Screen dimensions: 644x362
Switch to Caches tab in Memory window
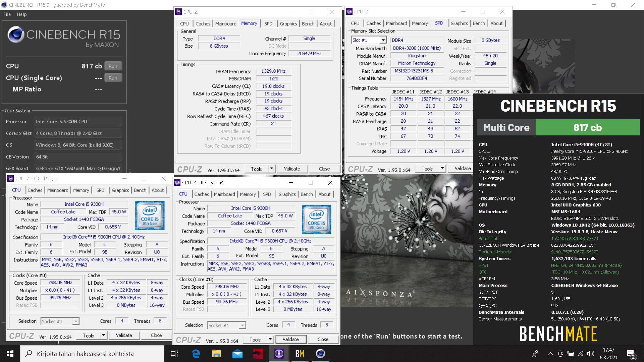[203, 23]
